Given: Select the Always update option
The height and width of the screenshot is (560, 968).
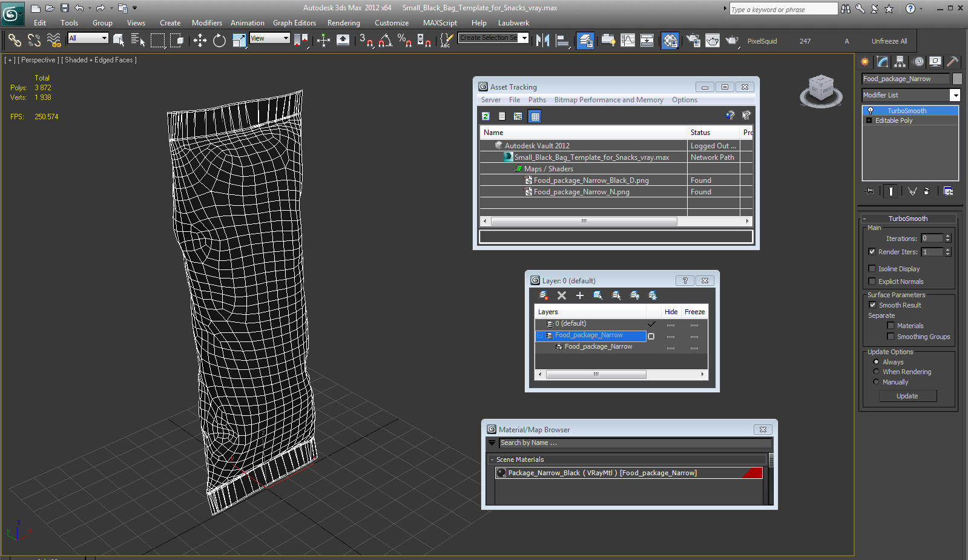Looking at the screenshot, I should 876,362.
